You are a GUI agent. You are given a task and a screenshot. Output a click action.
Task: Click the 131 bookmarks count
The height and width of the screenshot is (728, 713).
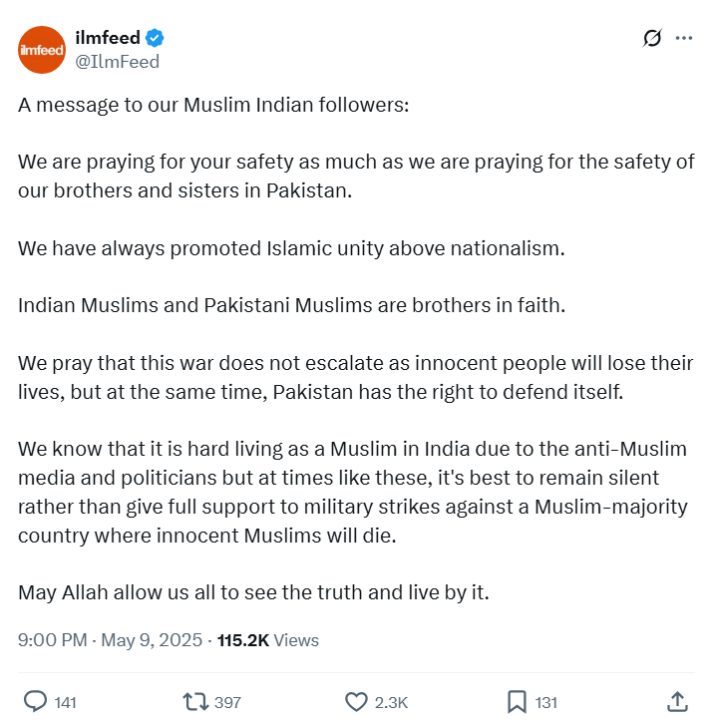[546, 703]
